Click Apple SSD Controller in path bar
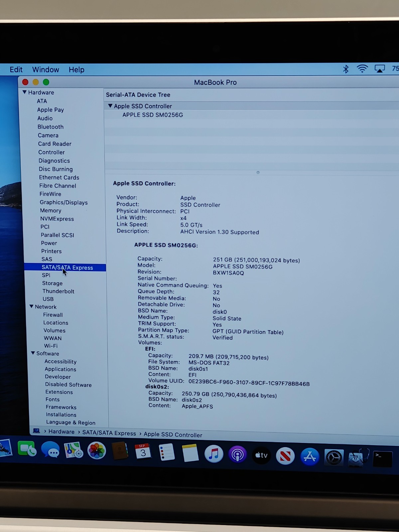Image resolution: width=399 pixels, height=532 pixels. [x=173, y=435]
